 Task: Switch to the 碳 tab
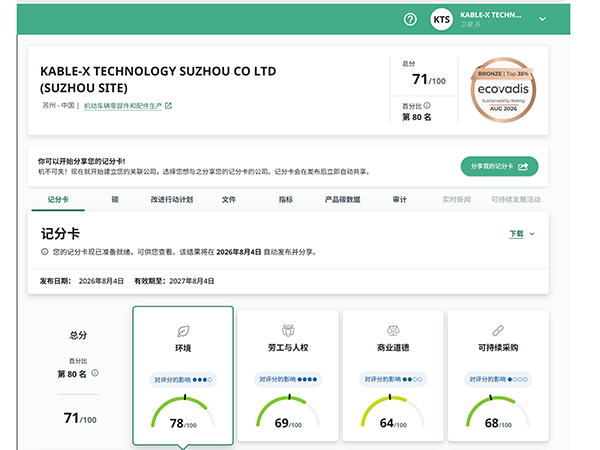[115, 199]
